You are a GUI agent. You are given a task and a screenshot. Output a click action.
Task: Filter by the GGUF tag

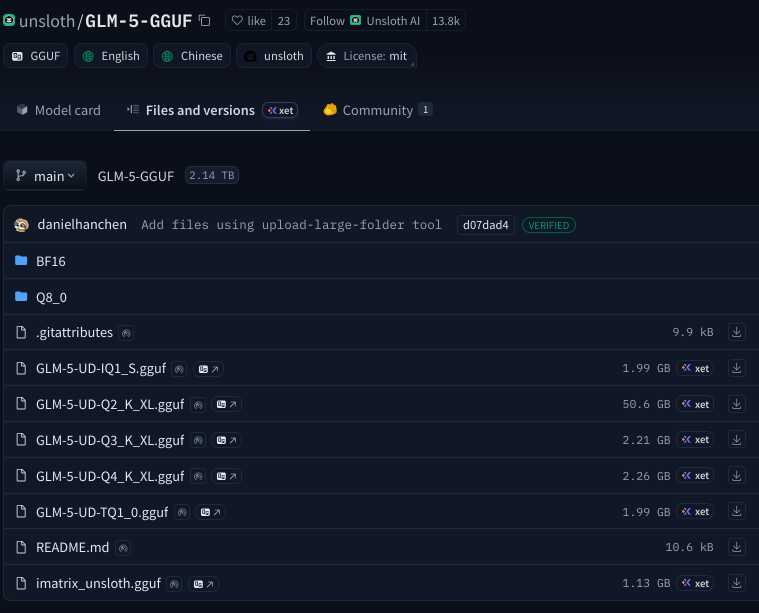coord(36,56)
